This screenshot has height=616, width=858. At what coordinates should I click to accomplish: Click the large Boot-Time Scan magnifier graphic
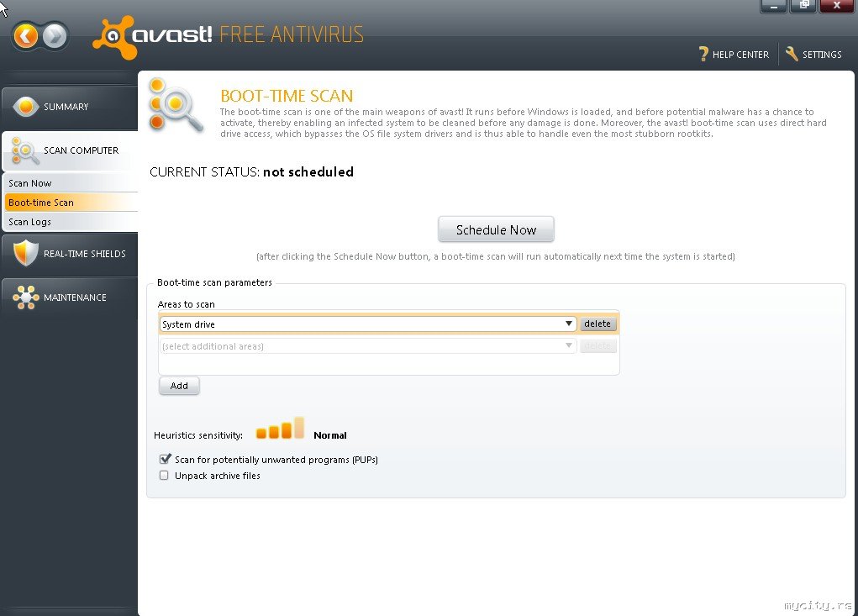176,106
